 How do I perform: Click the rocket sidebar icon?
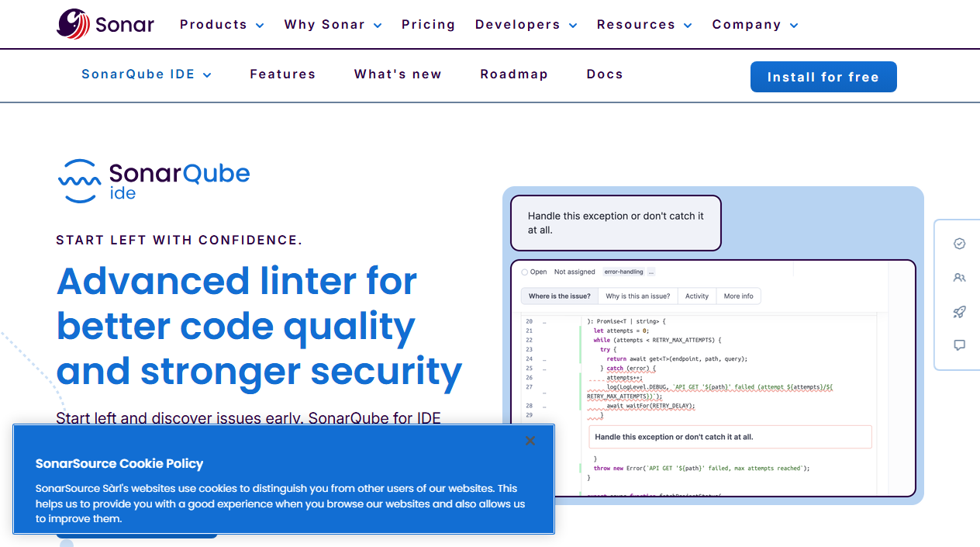point(959,312)
